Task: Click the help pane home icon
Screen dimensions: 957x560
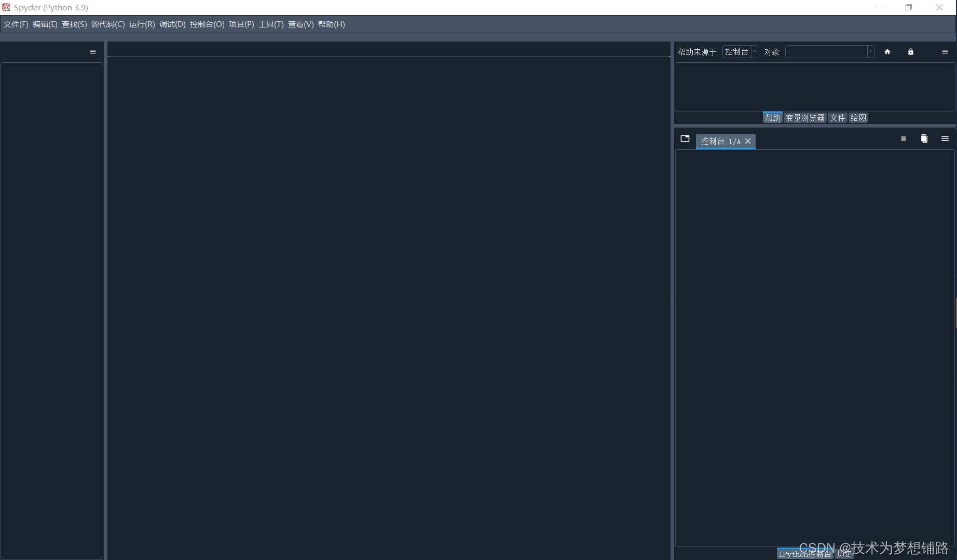Action: [887, 52]
